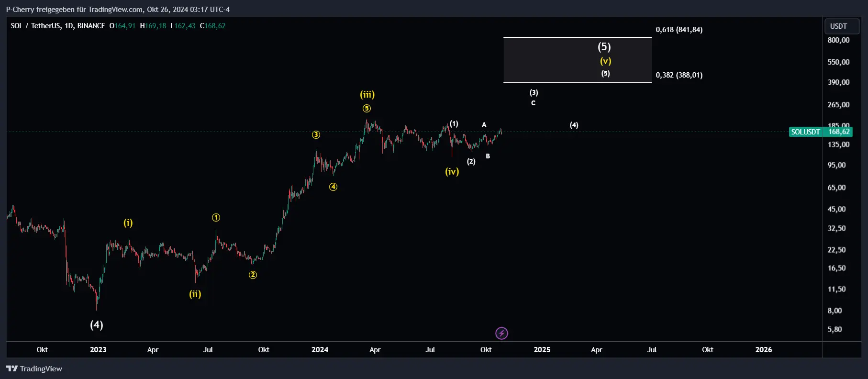
Task: Click the 8,00 price axis label
Action: 835,311
